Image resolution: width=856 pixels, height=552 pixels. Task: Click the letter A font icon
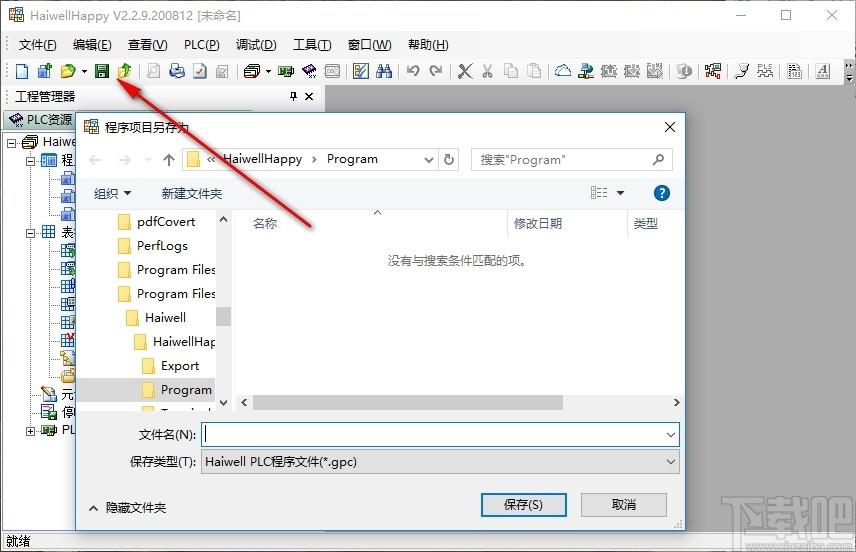[x=823, y=71]
